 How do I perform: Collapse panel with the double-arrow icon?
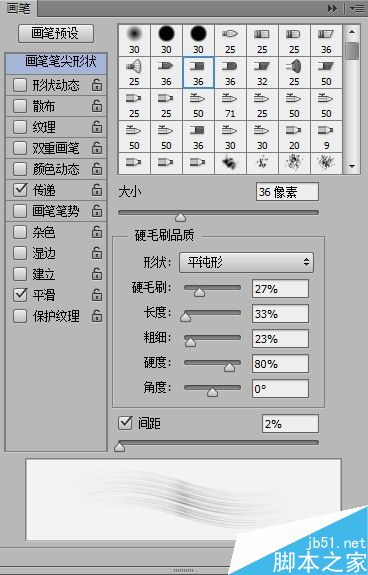coord(332,8)
